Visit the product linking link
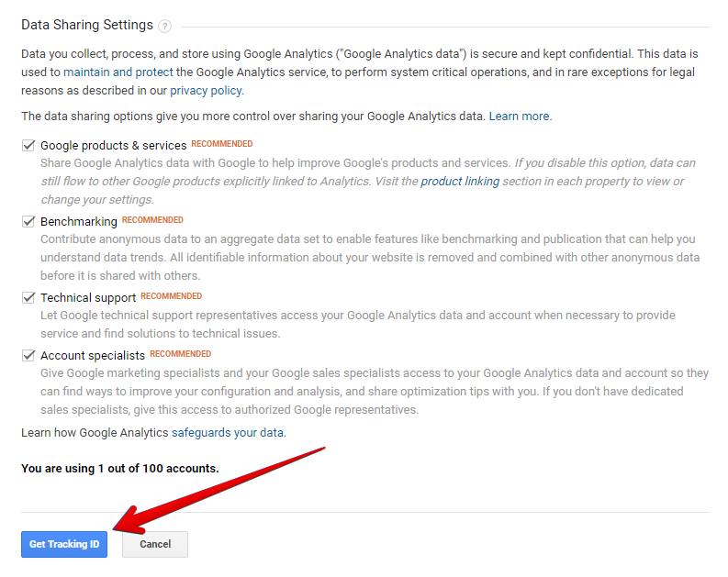 tap(460, 182)
